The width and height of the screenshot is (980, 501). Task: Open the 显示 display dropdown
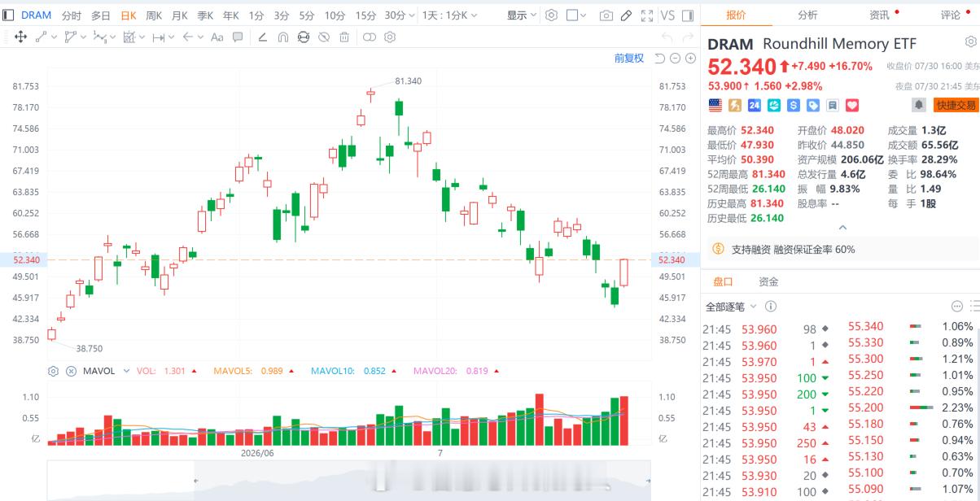522,15
